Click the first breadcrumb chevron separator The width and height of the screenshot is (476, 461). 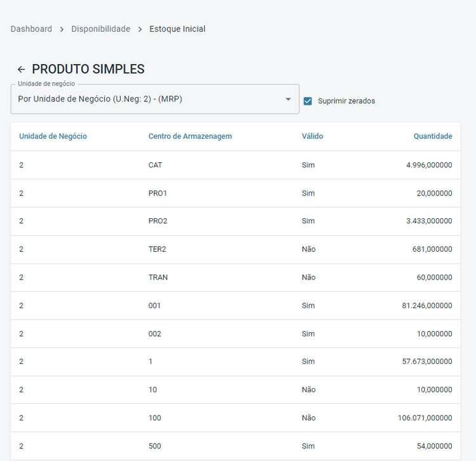[x=62, y=29]
